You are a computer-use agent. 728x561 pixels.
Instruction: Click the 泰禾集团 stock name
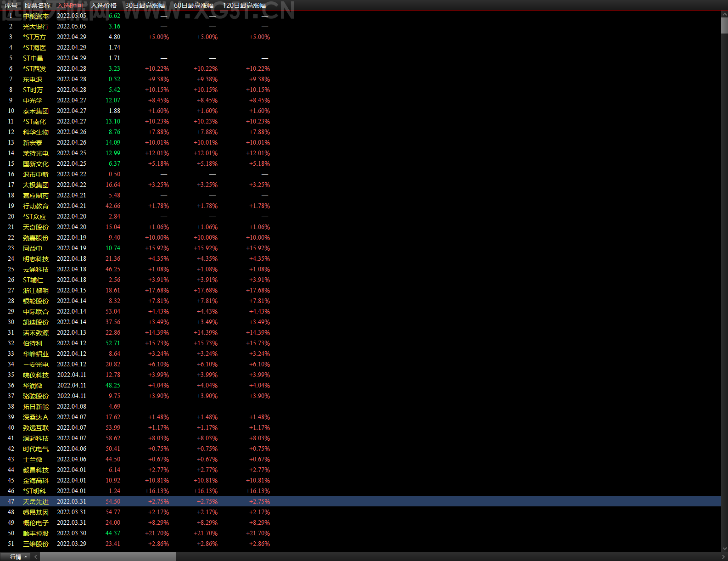click(x=36, y=111)
